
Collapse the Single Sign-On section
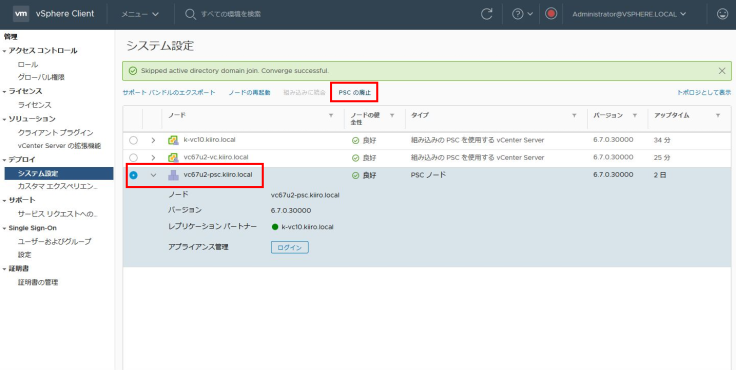(x=4, y=228)
